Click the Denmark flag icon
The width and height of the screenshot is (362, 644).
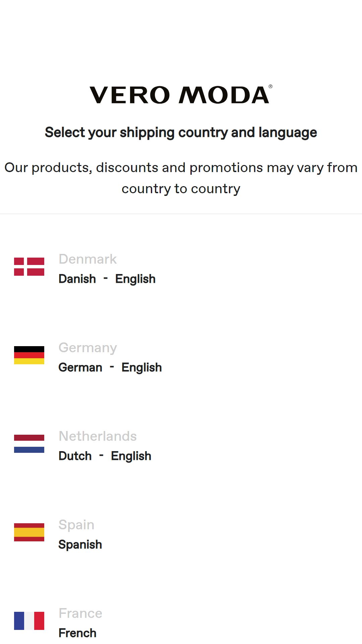tap(29, 267)
